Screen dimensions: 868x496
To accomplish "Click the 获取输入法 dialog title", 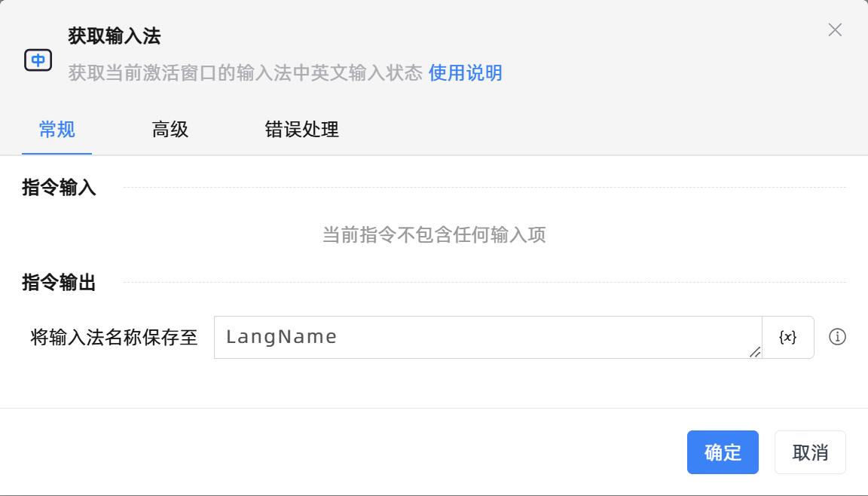I will [x=115, y=35].
